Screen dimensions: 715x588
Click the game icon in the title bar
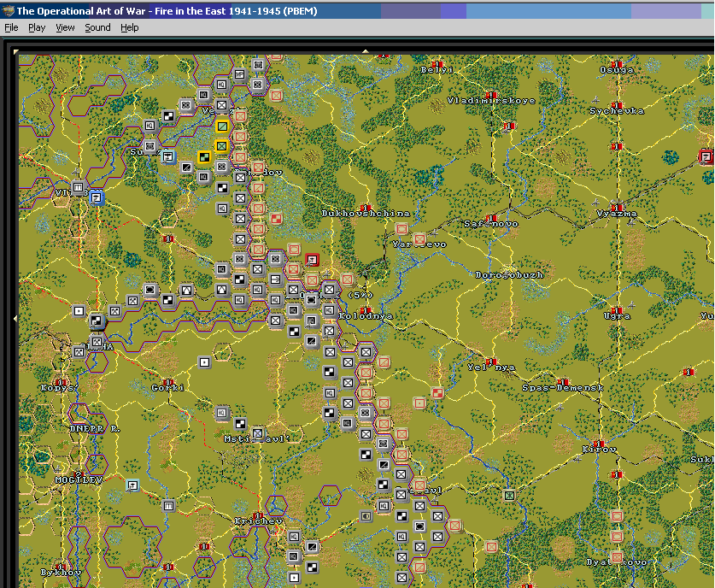(x=9, y=10)
